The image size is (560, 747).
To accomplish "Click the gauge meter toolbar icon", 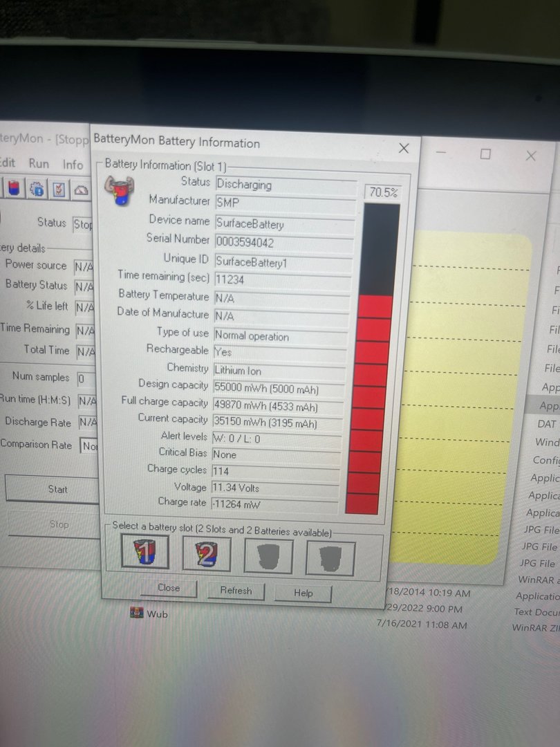I will (82, 190).
